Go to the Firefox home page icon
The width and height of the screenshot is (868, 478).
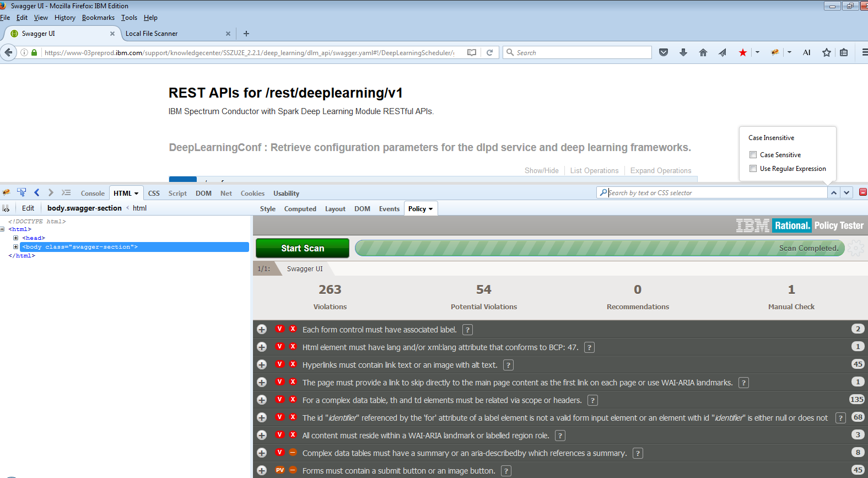tap(703, 52)
